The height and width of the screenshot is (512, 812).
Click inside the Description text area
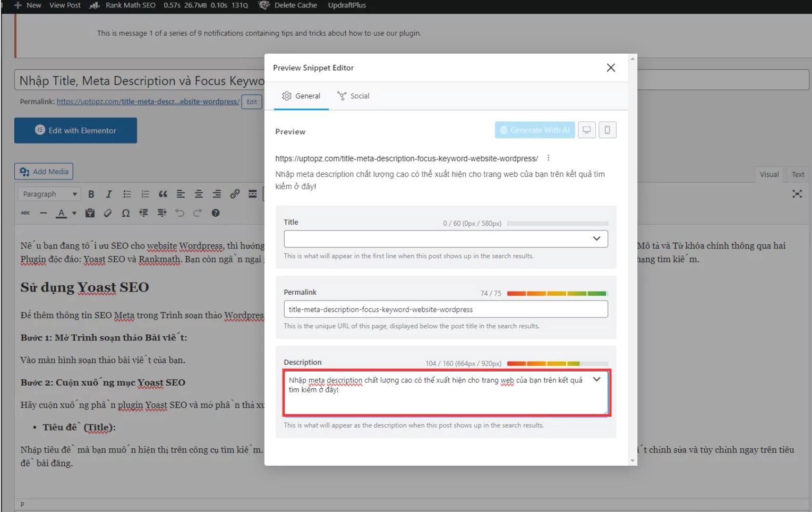coord(446,393)
